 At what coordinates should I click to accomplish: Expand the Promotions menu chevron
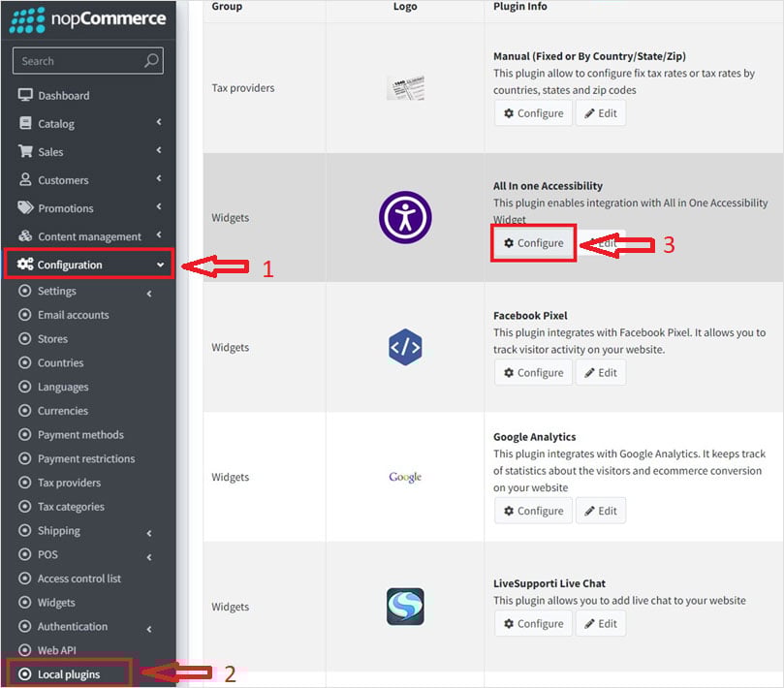159,206
